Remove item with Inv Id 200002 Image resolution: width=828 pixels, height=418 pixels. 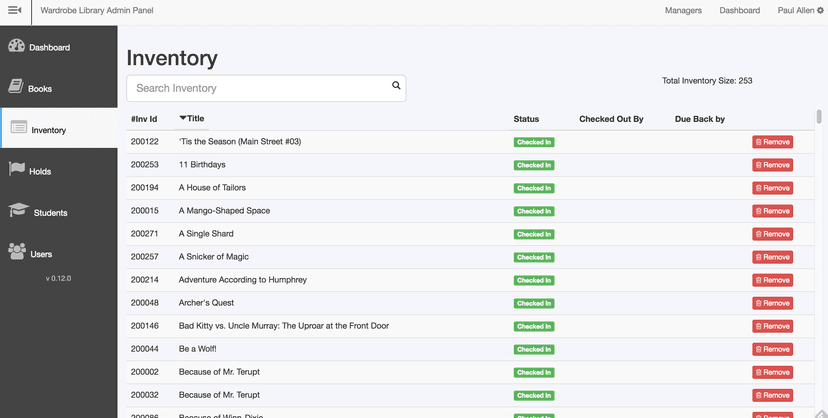click(x=773, y=373)
